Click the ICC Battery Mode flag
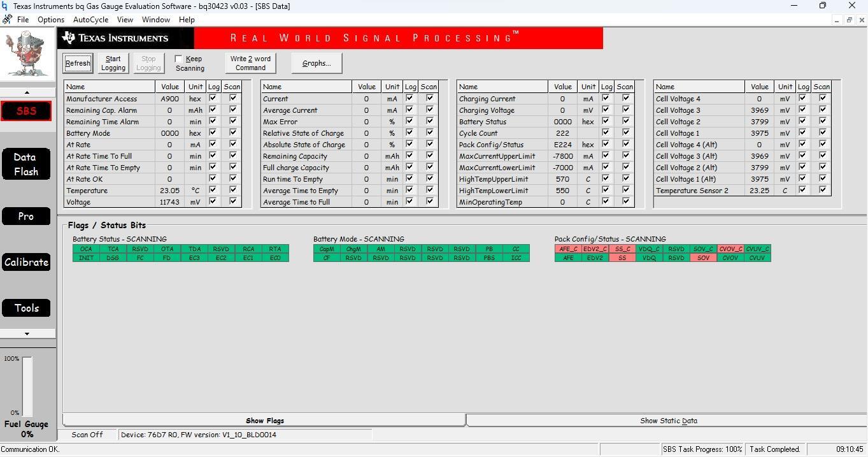 516,258
